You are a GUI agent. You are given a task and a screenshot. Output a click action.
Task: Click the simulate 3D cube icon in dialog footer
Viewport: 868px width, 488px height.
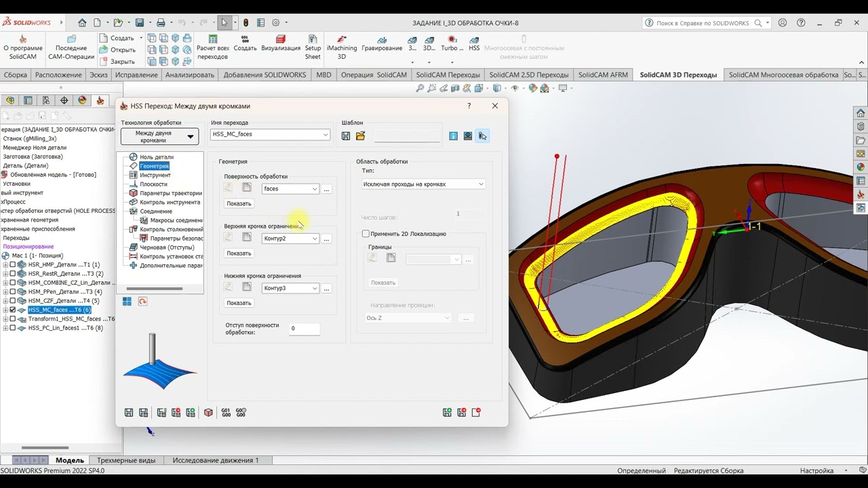point(208,412)
